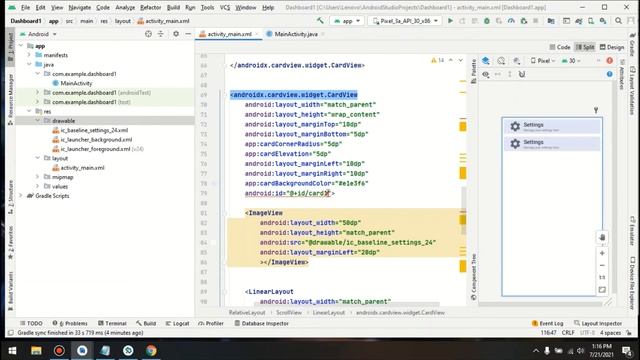The image size is (640, 360).
Task: Click the warnings indicator showing 14
Action: pyautogui.click(x=438, y=60)
